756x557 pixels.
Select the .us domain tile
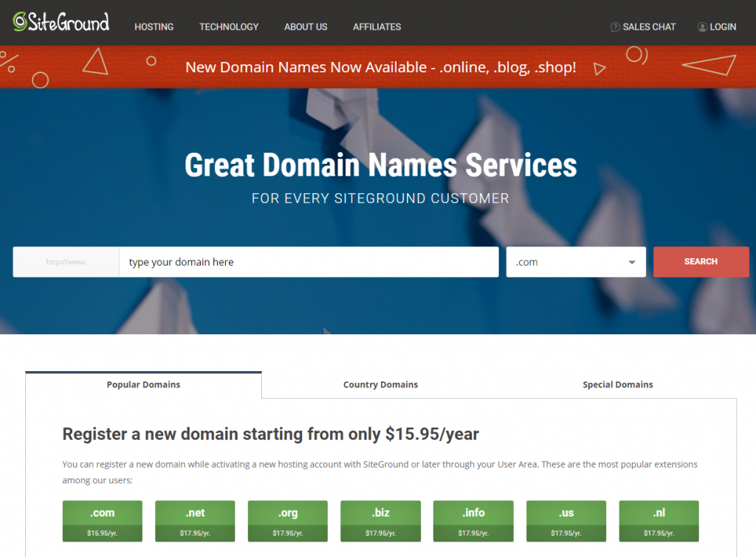coord(566,521)
